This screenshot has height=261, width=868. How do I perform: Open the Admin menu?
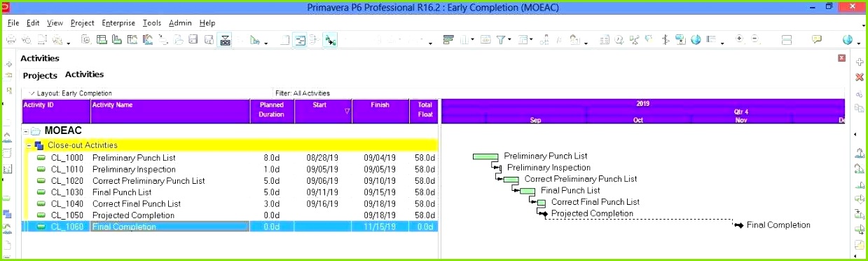pyautogui.click(x=181, y=22)
